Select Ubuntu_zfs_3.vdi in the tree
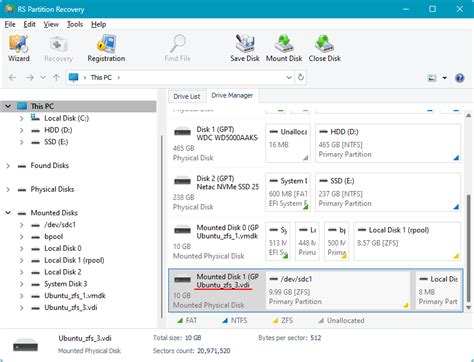 pos(71,308)
